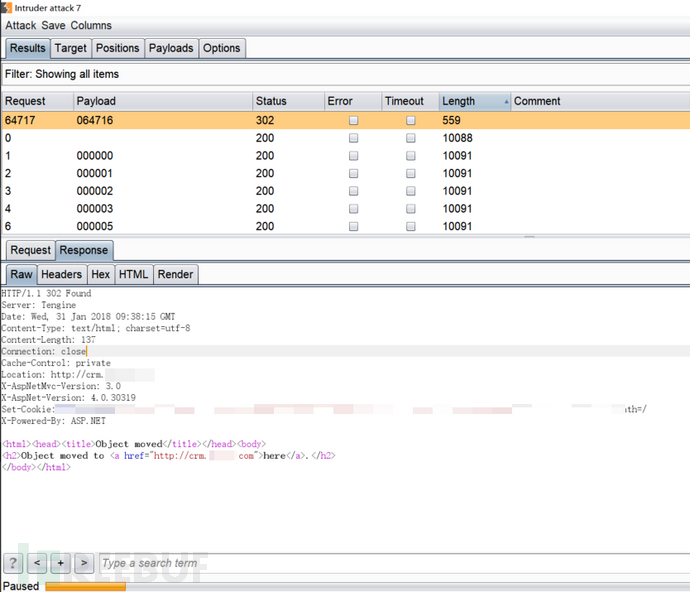Viewport: 690px width, 592px height.
Task: Toggle Timeout checkbox for payload 000001
Action: 411,173
